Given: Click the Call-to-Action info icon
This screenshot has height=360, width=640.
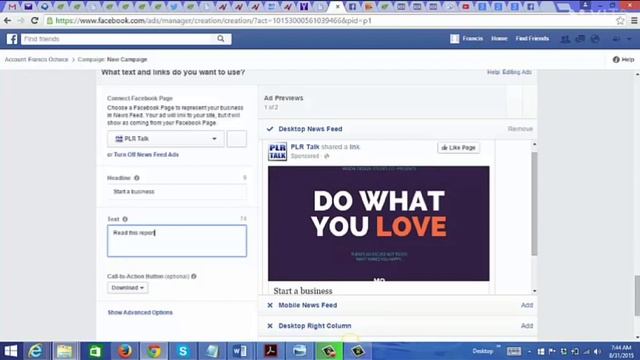Looking at the screenshot, I should pos(194,276).
